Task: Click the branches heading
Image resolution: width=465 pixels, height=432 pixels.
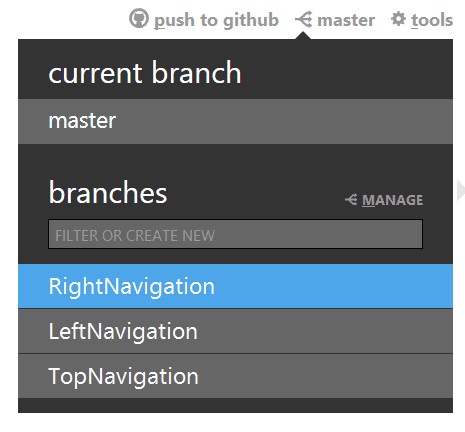Action: click(108, 192)
